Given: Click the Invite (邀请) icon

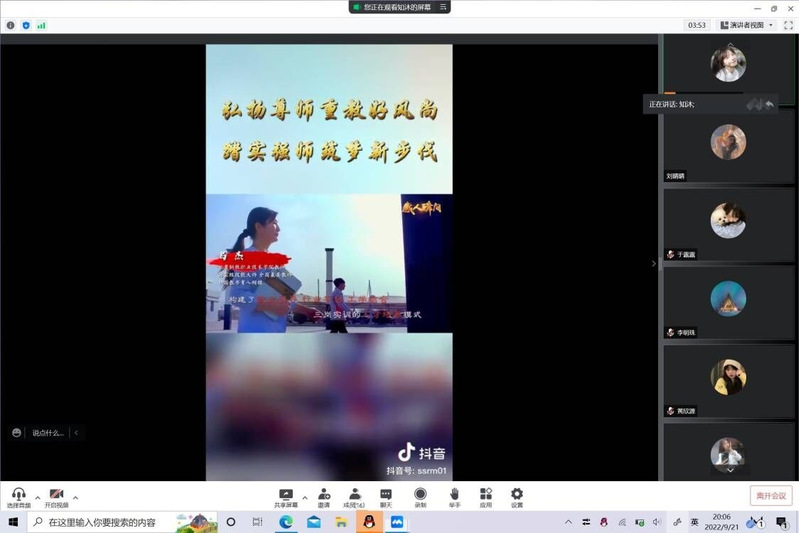Looking at the screenshot, I should coord(324,496).
